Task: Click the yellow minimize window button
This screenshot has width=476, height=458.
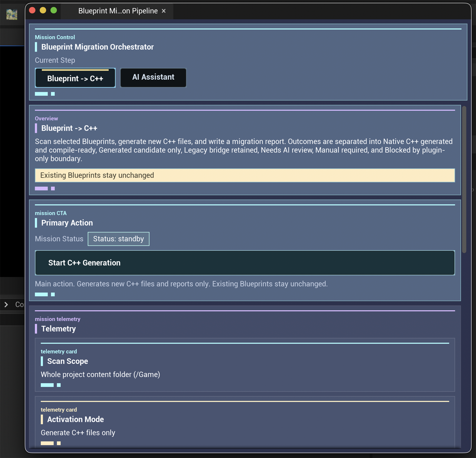Action: click(43, 10)
